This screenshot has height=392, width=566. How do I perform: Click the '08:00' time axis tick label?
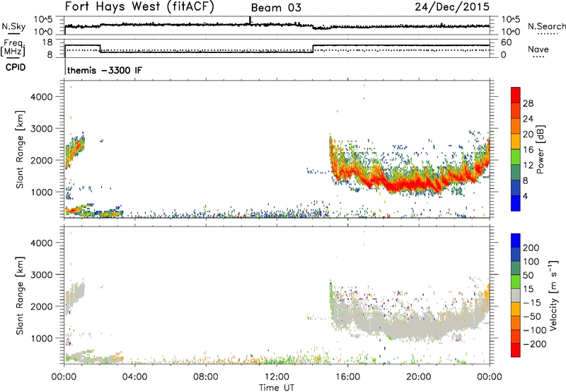click(x=205, y=377)
